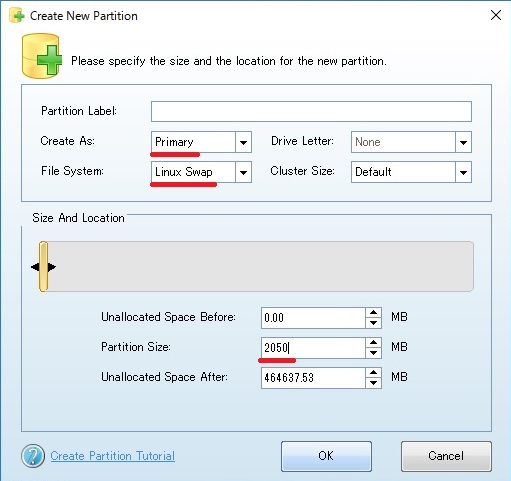This screenshot has width=511, height=481.
Task: Decrease Unallocated Space Before value
Action: (x=373, y=323)
